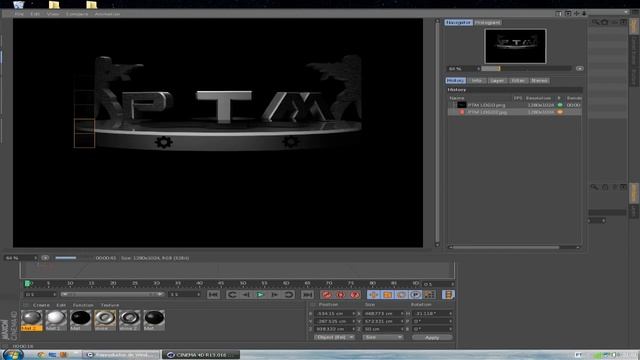Click the Rotation H value field
The image size is (640, 360).
[x=432, y=313]
